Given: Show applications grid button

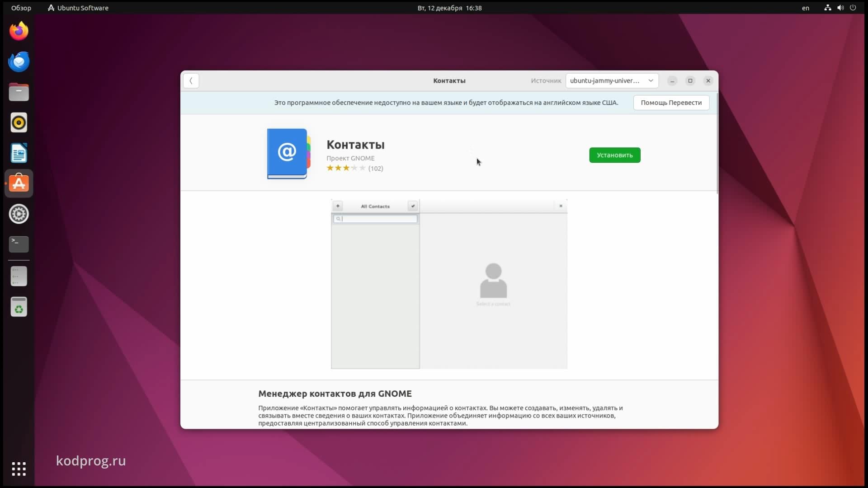Looking at the screenshot, I should coord(19,469).
